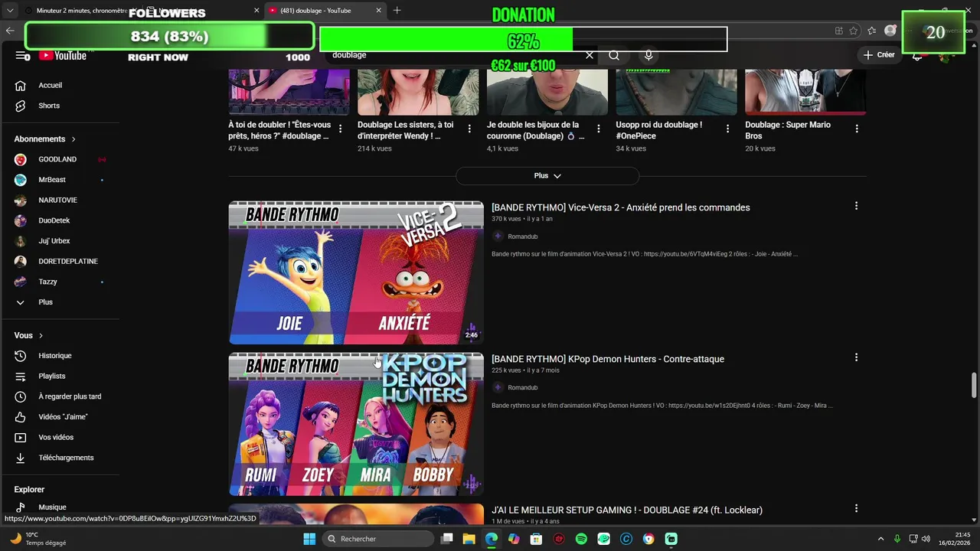The height and width of the screenshot is (551, 980).
Task: Open the browser tab search dropdown
Action: pos(10,11)
